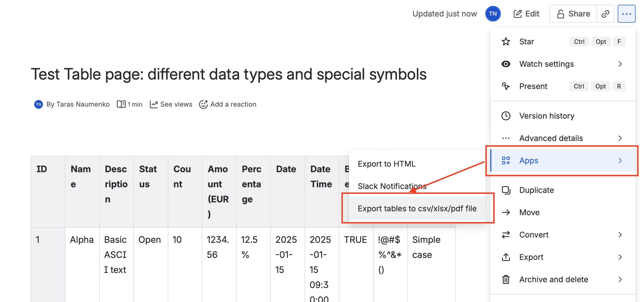Image resolution: width=644 pixels, height=302 pixels.
Task: Click the TN avatar in header
Action: pyautogui.click(x=493, y=14)
